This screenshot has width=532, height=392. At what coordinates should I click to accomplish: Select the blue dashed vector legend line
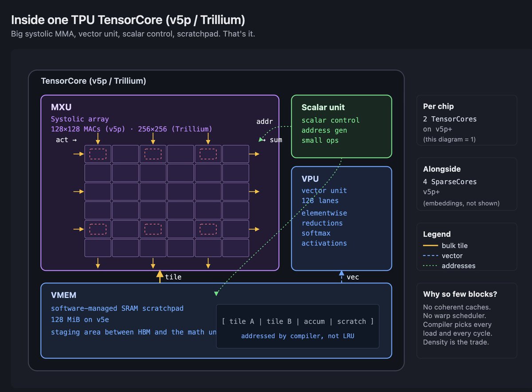429,256
